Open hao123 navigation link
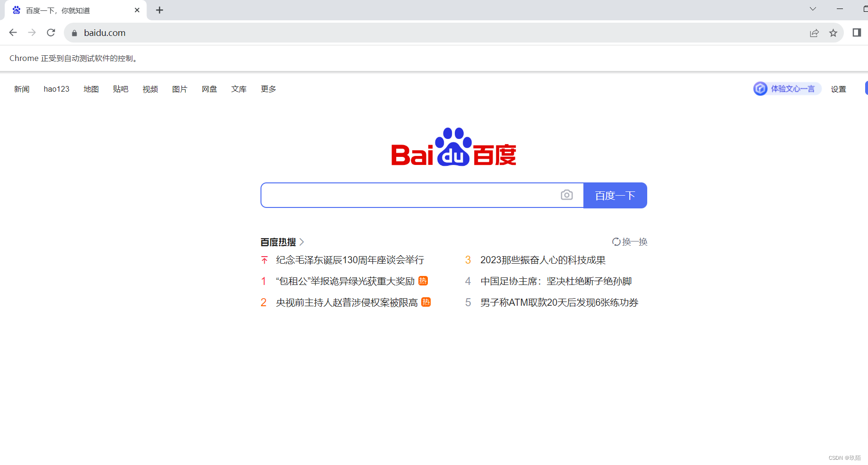 57,89
